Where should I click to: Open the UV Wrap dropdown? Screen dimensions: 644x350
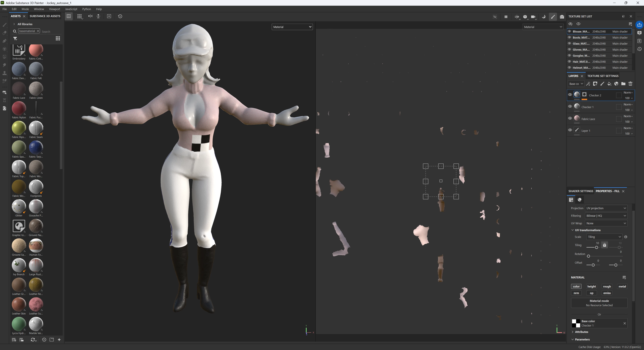[x=606, y=223]
